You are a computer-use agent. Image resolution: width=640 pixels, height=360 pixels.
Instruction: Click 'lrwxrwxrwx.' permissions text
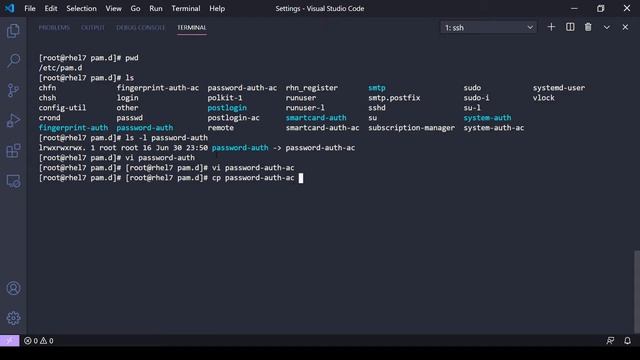click(62, 148)
